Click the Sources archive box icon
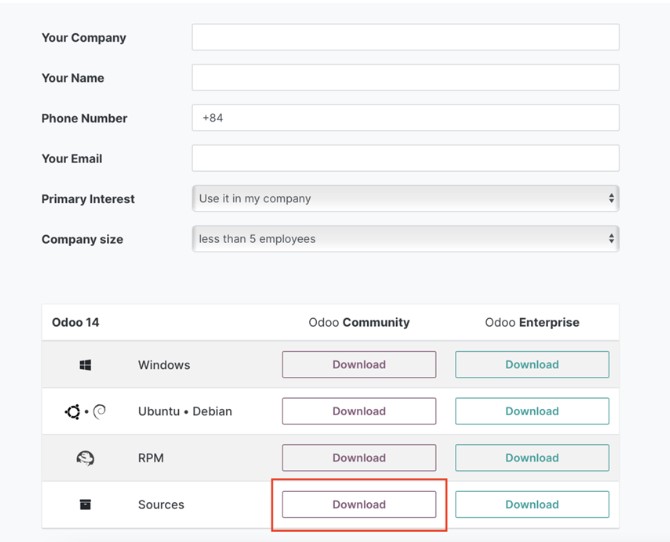 85,504
